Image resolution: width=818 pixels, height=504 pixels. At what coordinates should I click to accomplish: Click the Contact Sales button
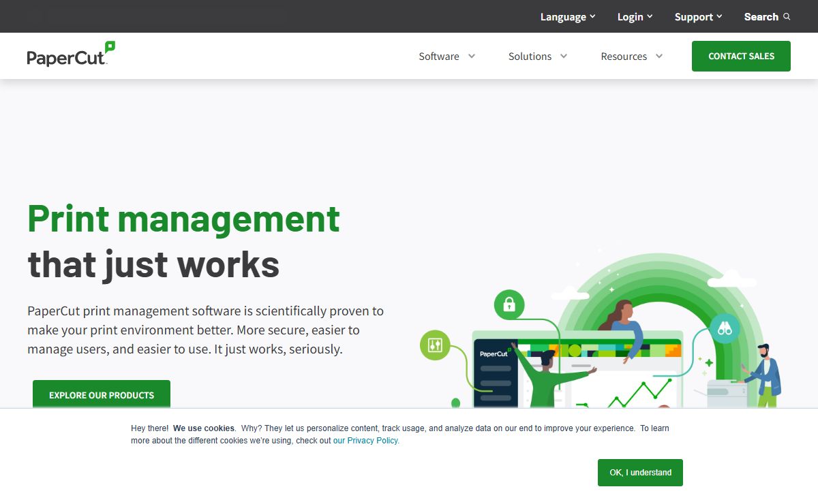(741, 56)
